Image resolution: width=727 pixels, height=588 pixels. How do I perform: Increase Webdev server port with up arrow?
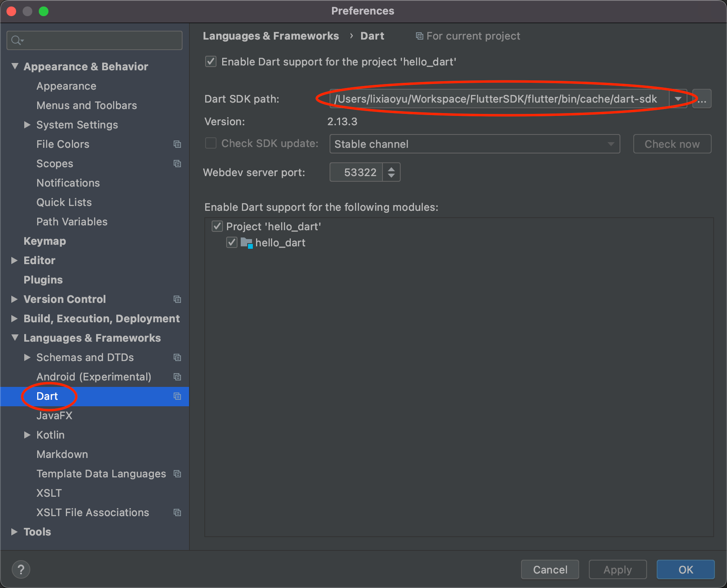tap(391, 168)
